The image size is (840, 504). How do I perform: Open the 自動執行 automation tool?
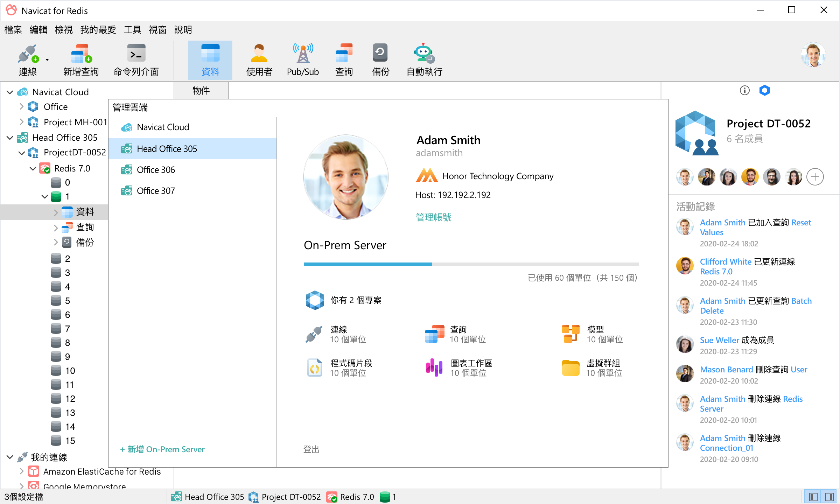point(423,59)
